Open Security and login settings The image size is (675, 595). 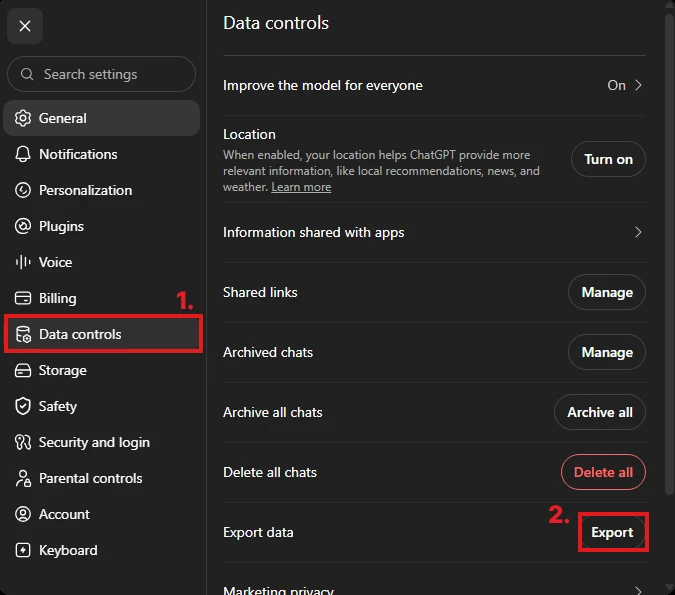(x=102, y=442)
